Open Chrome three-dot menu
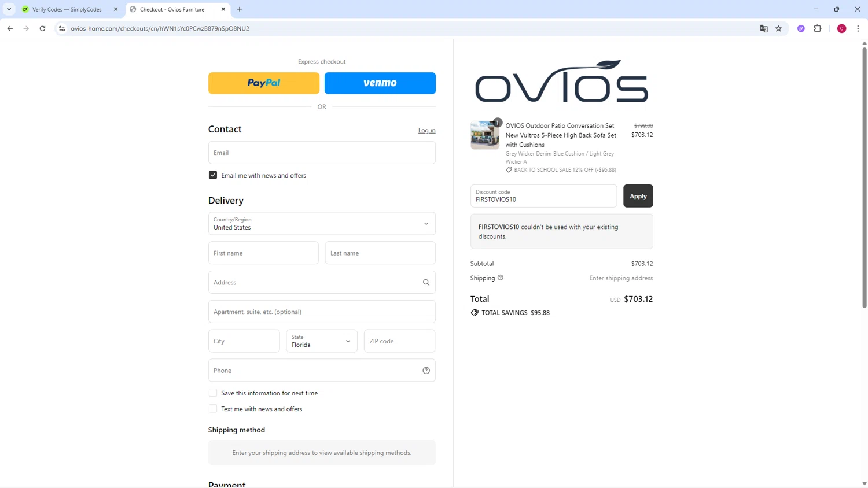The image size is (868, 488). coord(858,28)
